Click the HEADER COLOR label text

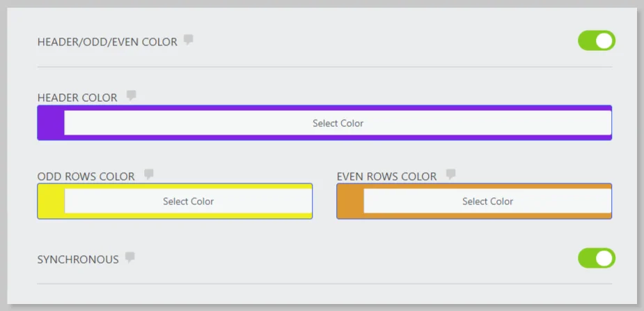click(x=77, y=98)
